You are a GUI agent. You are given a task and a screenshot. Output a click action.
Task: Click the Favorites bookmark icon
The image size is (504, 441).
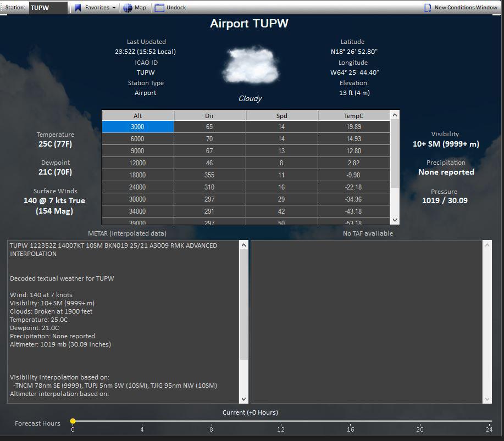(x=78, y=7)
